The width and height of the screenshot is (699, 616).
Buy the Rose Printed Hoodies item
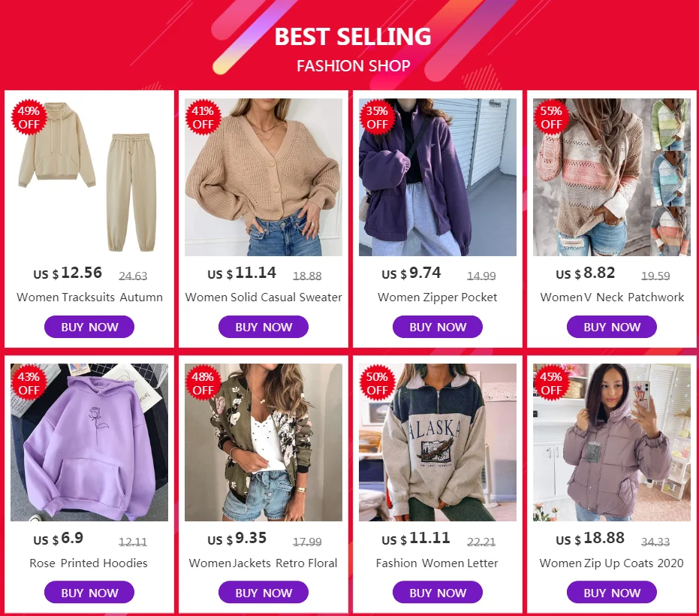pyautogui.click(x=89, y=593)
